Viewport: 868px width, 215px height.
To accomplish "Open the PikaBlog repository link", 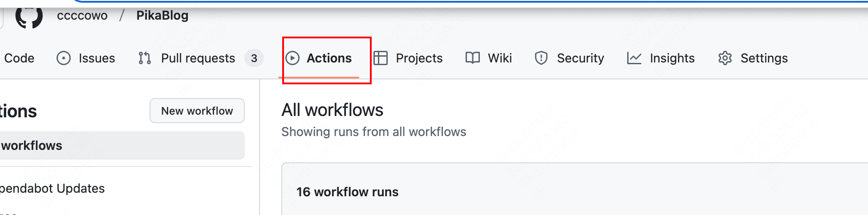I will [x=162, y=16].
